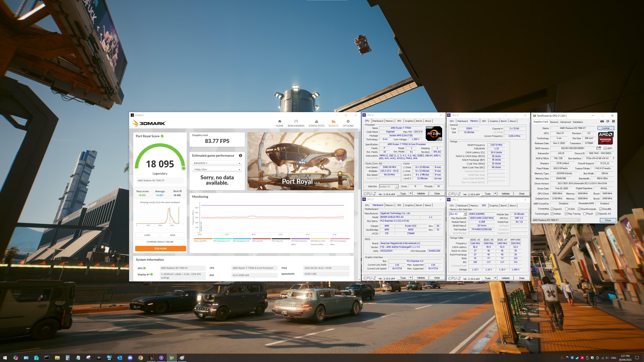Toggle the CUDA checkbox in GPU-Z
This screenshot has height=362, width=644.
566,209
